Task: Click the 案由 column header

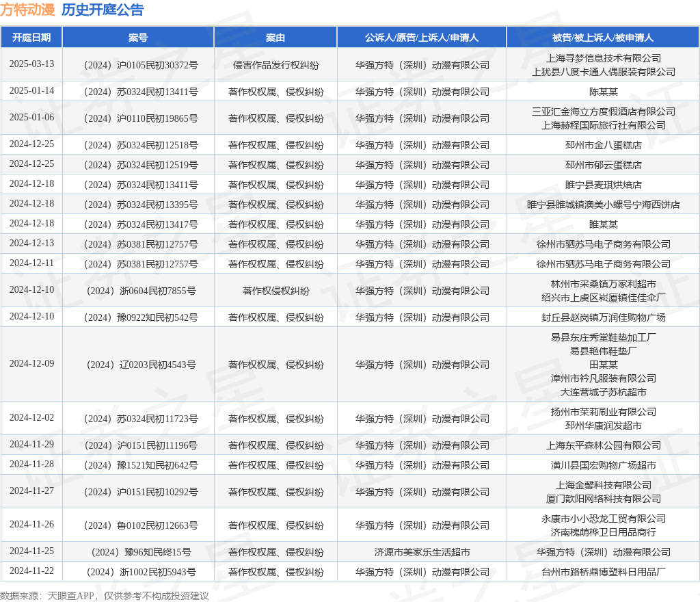Action: tap(275, 38)
